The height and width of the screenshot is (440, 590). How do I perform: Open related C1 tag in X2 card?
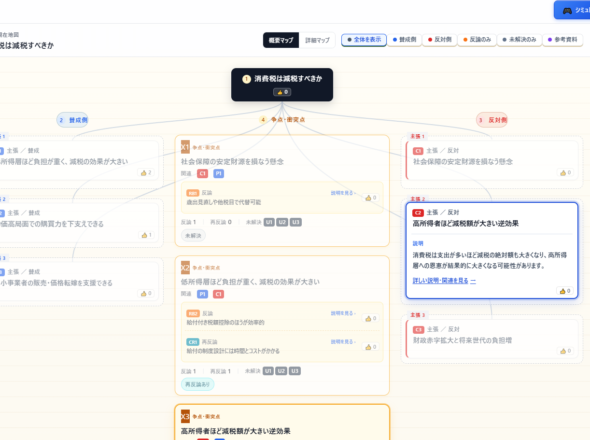pyautogui.click(x=219, y=294)
